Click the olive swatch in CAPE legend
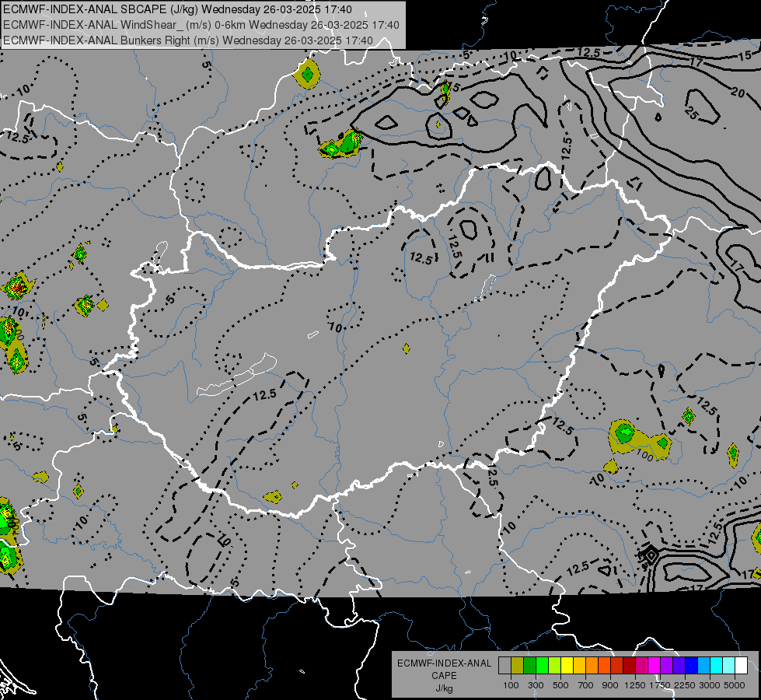This screenshot has width=761, height=700. tap(518, 665)
